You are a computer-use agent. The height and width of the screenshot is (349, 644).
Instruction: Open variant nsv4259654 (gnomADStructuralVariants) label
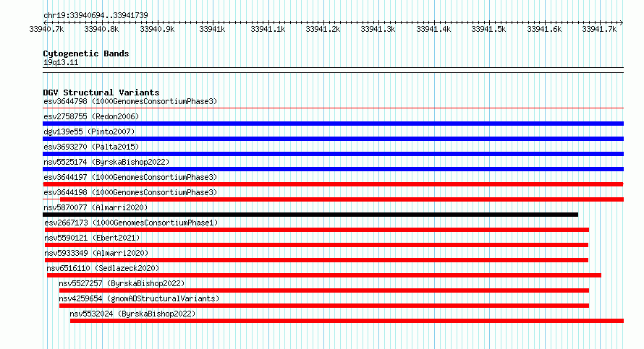click(x=139, y=298)
